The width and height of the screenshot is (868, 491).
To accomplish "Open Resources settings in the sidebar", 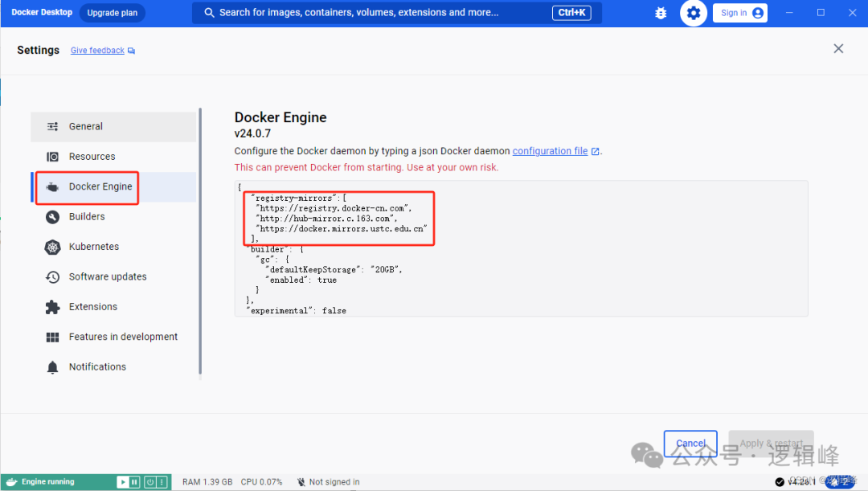I will click(90, 156).
